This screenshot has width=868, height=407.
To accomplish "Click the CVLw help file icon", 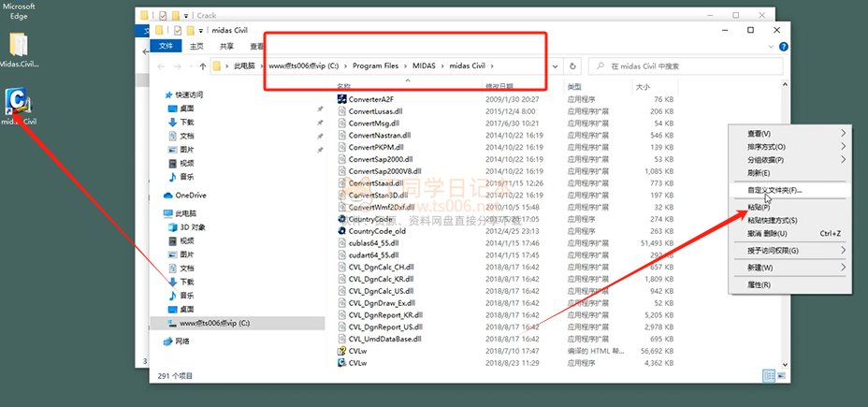I will pos(341,351).
